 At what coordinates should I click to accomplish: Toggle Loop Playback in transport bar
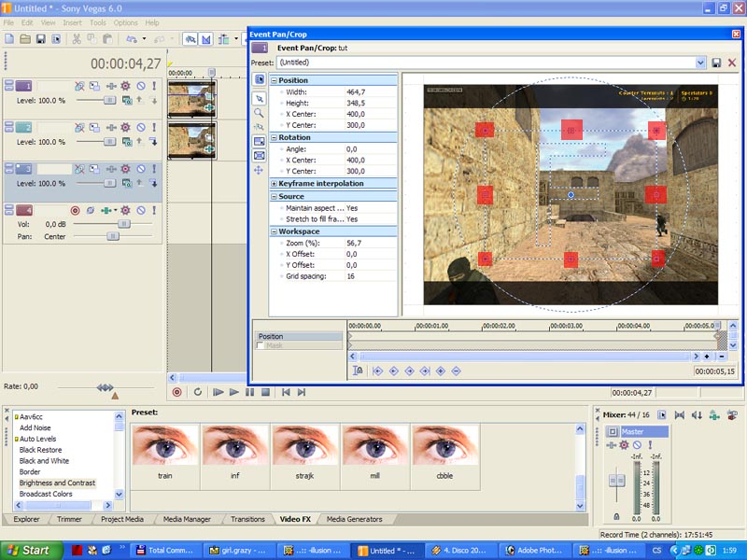coord(198,392)
